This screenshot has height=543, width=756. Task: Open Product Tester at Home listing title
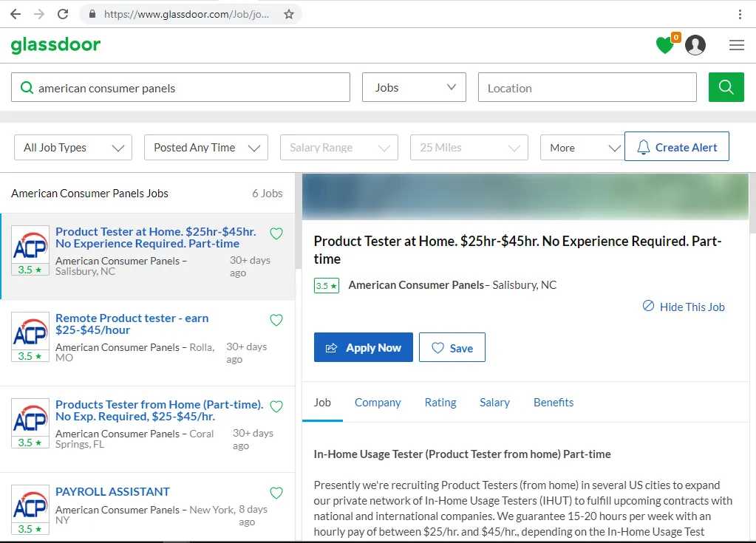156,238
